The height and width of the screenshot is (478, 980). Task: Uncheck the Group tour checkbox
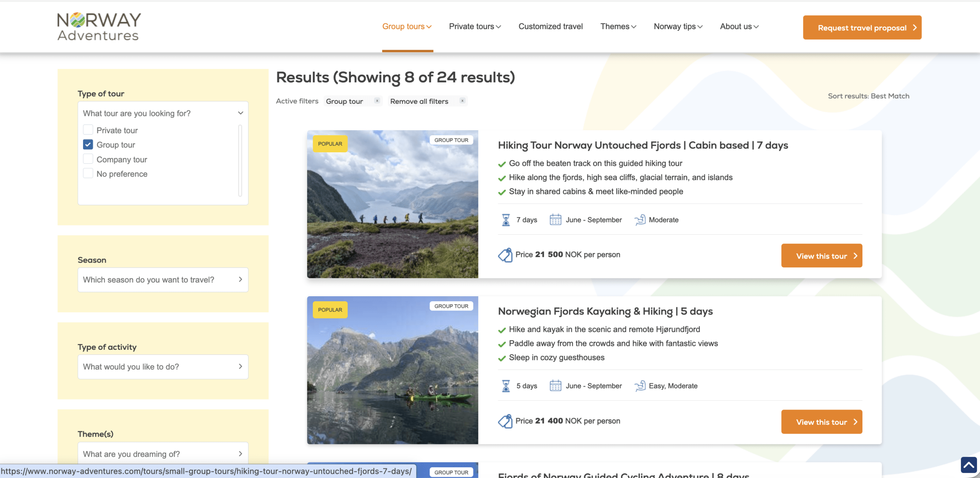(88, 144)
